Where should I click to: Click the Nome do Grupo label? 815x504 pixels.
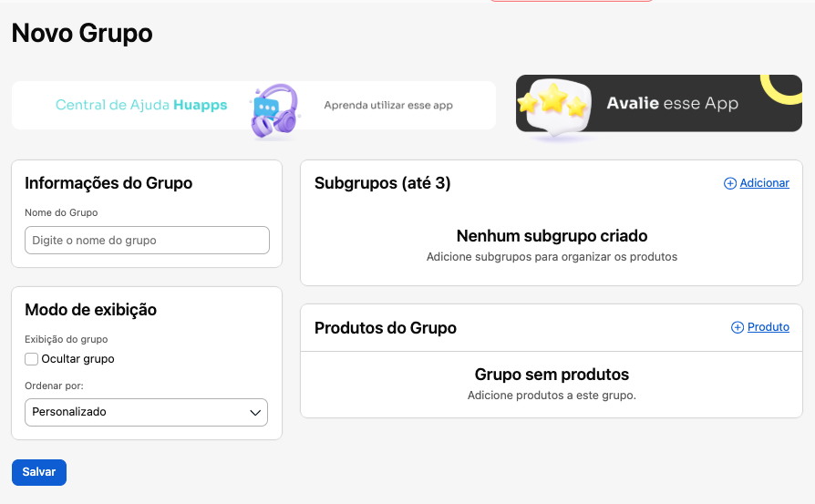coord(61,212)
